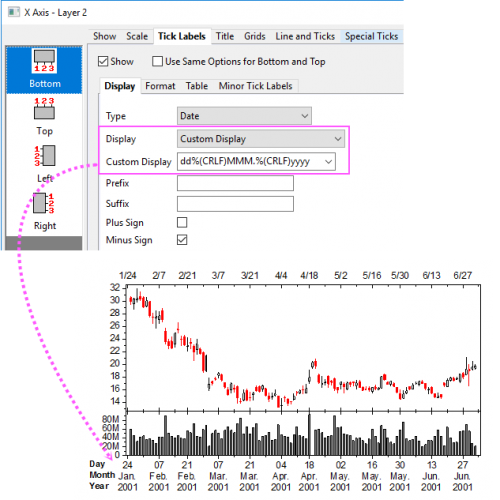Screen dimensions: 500x500
Task: Select the Left axis icon
Action: coord(44,163)
